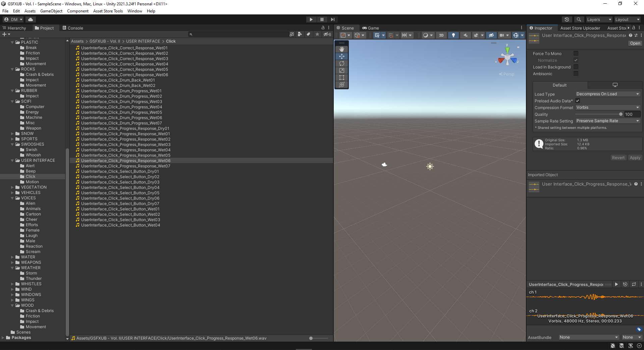The image size is (644, 350).
Task: Select the Rect transform tool
Action: [342, 78]
